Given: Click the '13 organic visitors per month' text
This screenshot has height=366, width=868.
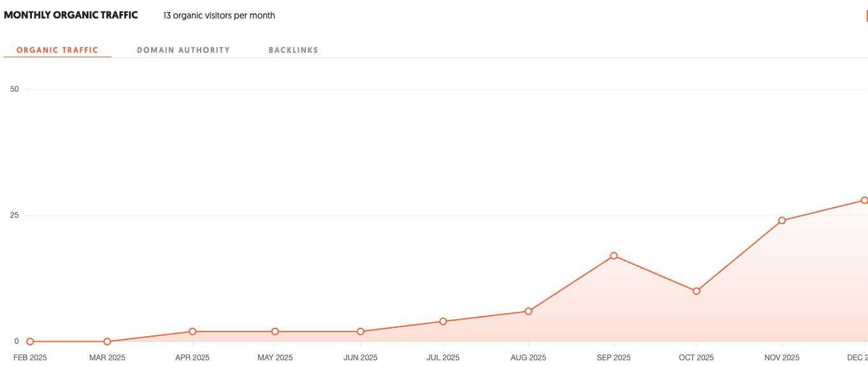Looking at the screenshot, I should point(219,15).
